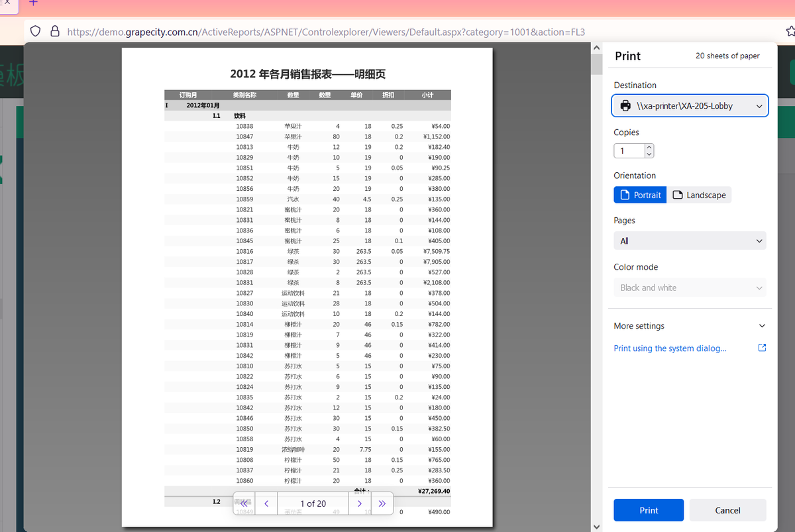Expand the More settings section
This screenshot has width=795, height=532.
tap(690, 325)
